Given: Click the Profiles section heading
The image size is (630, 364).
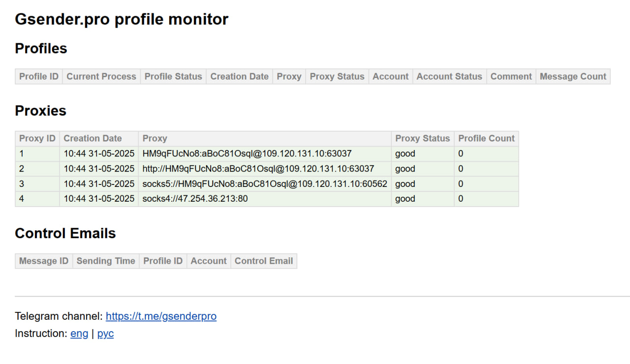Looking at the screenshot, I should (x=41, y=49).
